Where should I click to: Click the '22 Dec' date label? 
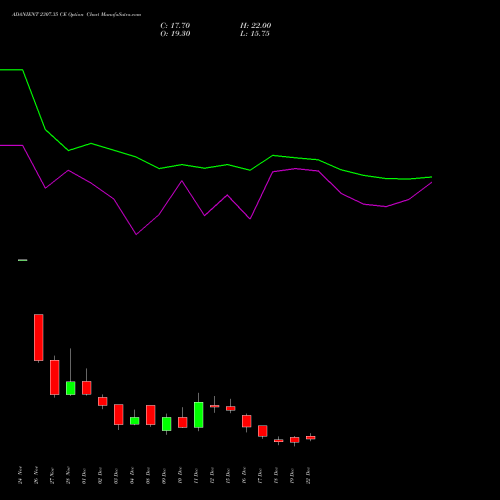(x=308, y=475)
